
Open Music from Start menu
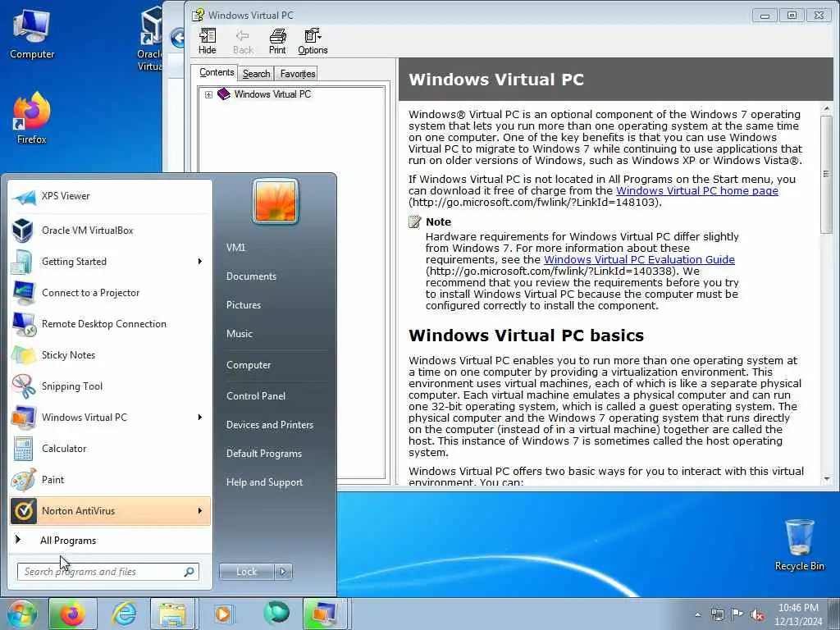coord(239,334)
